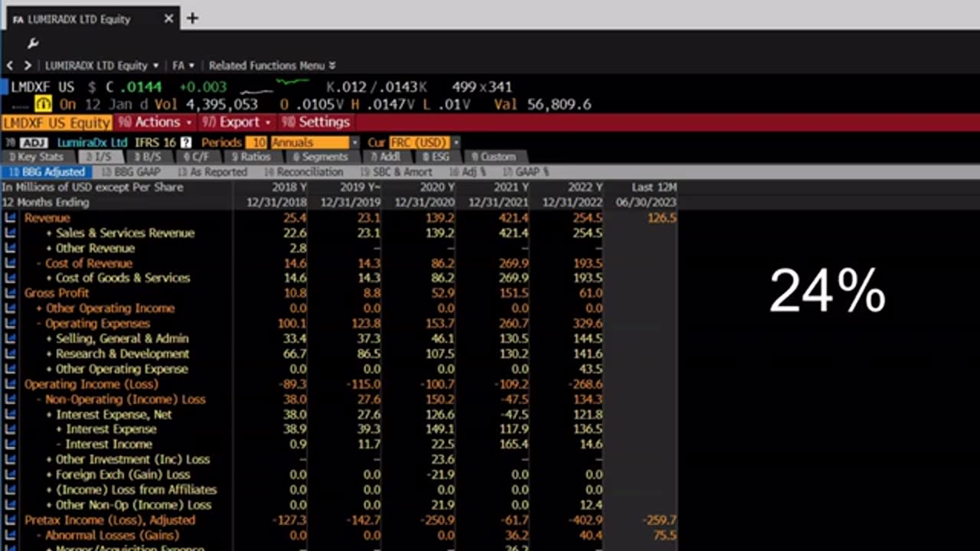The height and width of the screenshot is (551, 980).
Task: Collapse the Abnormal Losses (Gains) row
Action: tap(39, 536)
